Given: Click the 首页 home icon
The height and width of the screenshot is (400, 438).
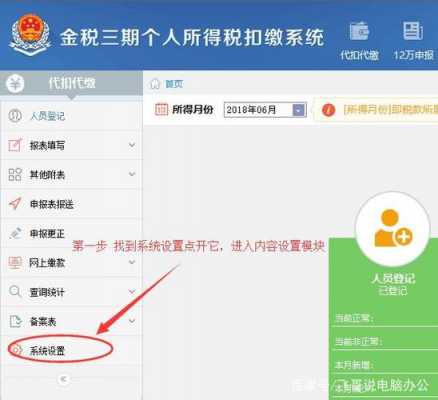Looking at the screenshot, I should click(x=154, y=84).
